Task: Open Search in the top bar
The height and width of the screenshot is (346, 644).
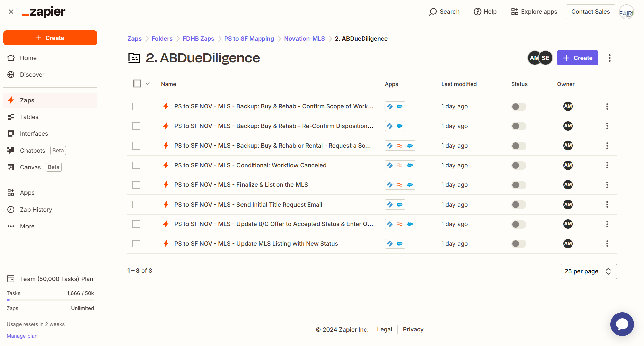Action: point(444,12)
